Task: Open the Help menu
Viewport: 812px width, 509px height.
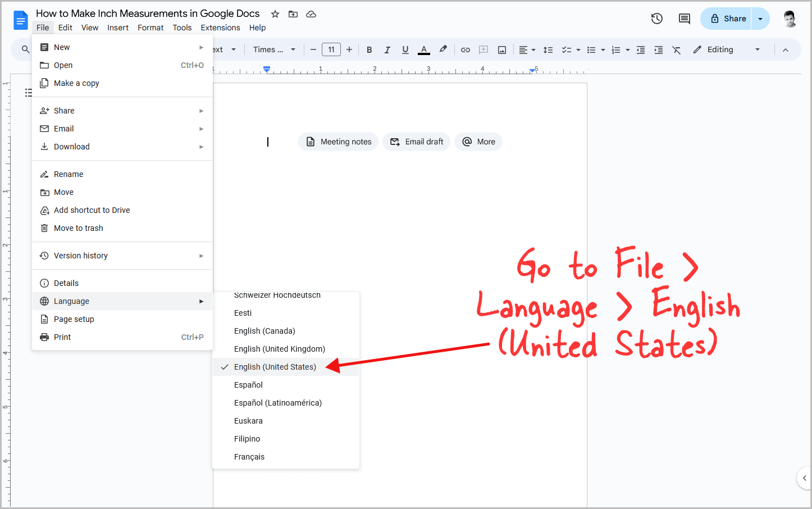Action: point(257,28)
